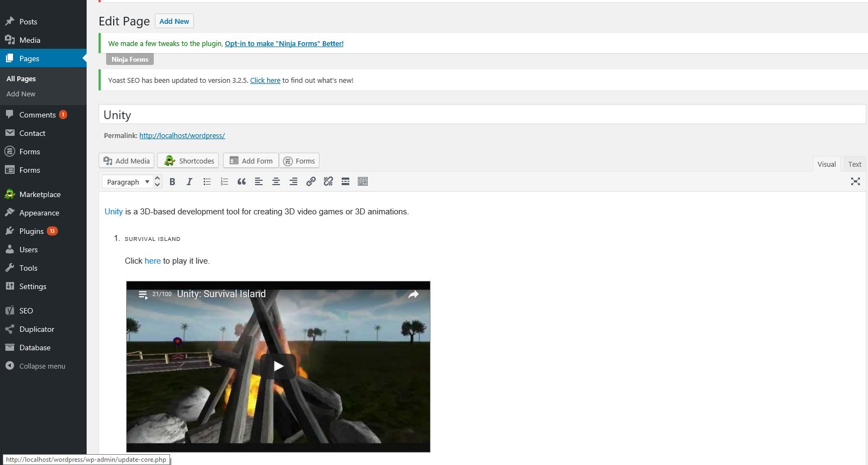This screenshot has height=465, width=868.
Task: Click the video share arrow icon
Action: click(413, 294)
